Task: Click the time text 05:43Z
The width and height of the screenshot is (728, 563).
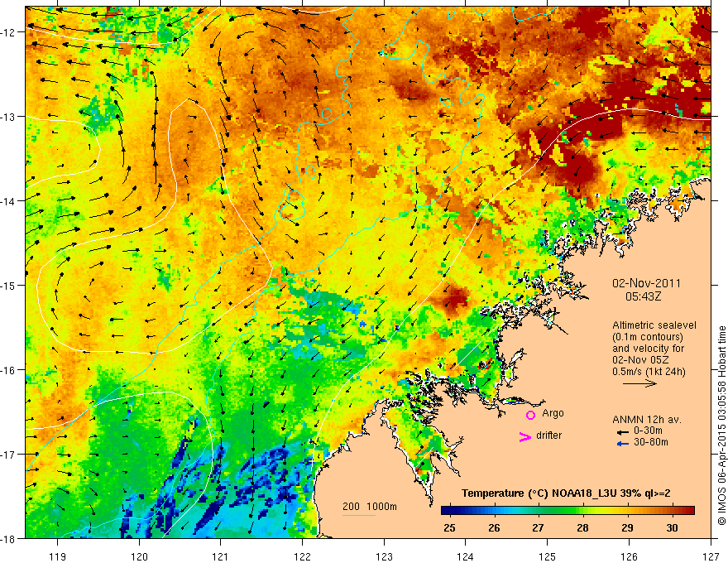Action: point(643,296)
